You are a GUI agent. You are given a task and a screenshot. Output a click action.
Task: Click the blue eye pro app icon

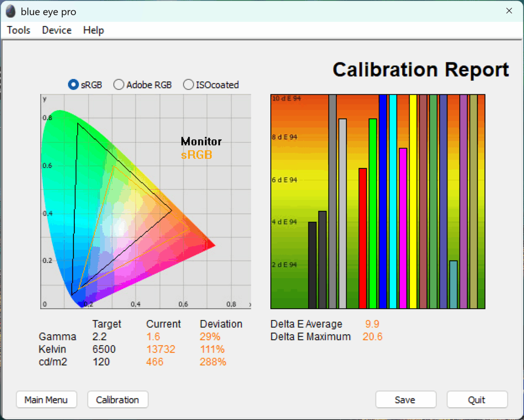pyautogui.click(x=11, y=11)
